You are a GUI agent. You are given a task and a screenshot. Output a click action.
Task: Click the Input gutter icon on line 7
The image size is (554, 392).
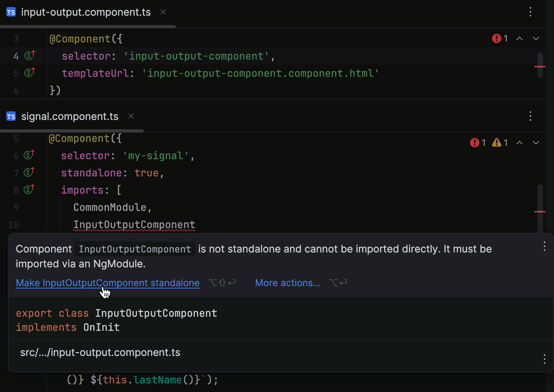point(28,172)
